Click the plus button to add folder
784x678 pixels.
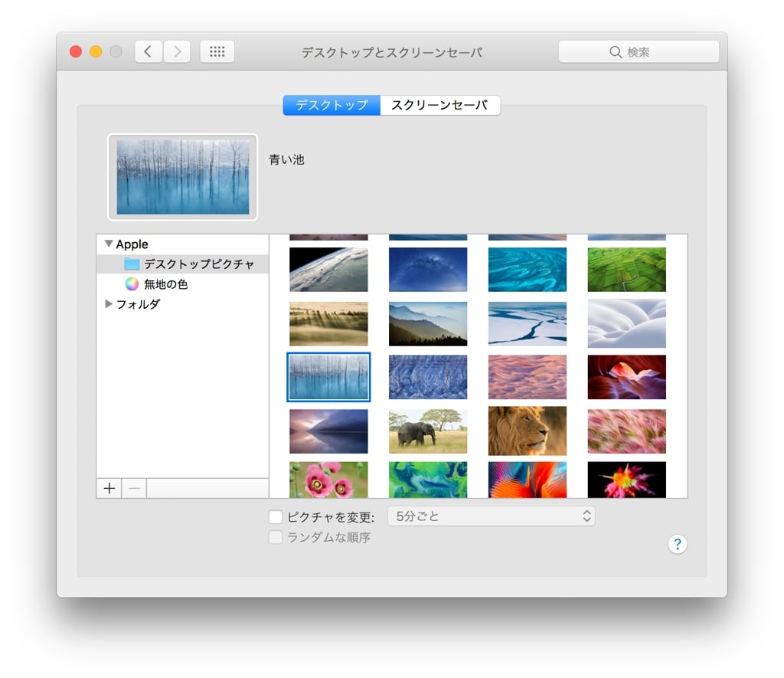coord(109,488)
